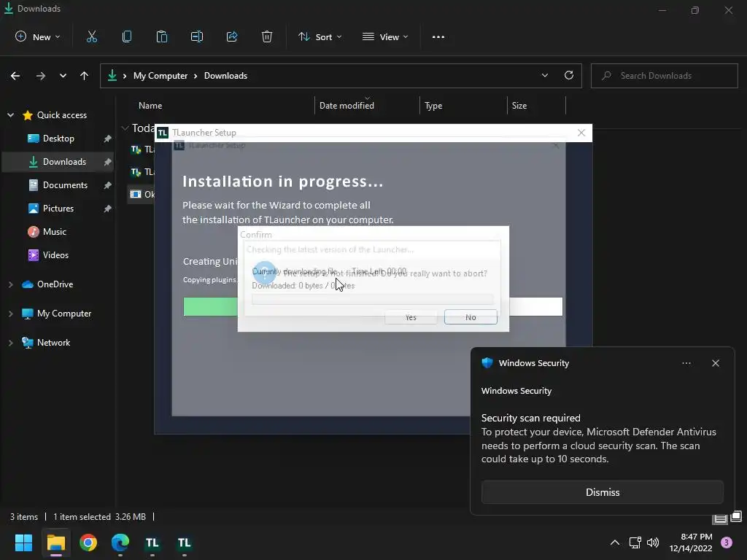Viewport: 747px width, 560px height.
Task: Click Yes in the Confirm dialog
Action: pos(411,317)
